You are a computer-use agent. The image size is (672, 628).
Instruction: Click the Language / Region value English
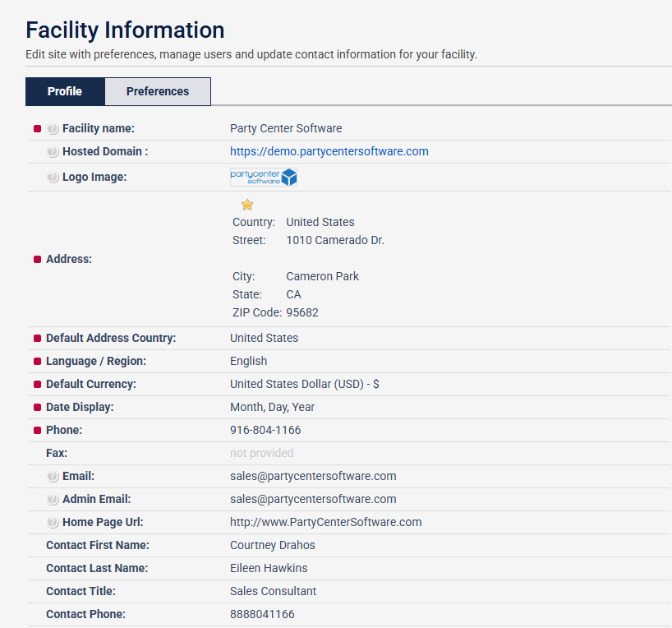[249, 361]
